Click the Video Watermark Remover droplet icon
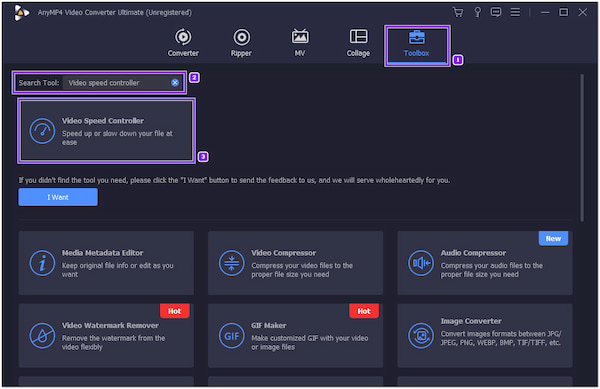 pyautogui.click(x=42, y=336)
